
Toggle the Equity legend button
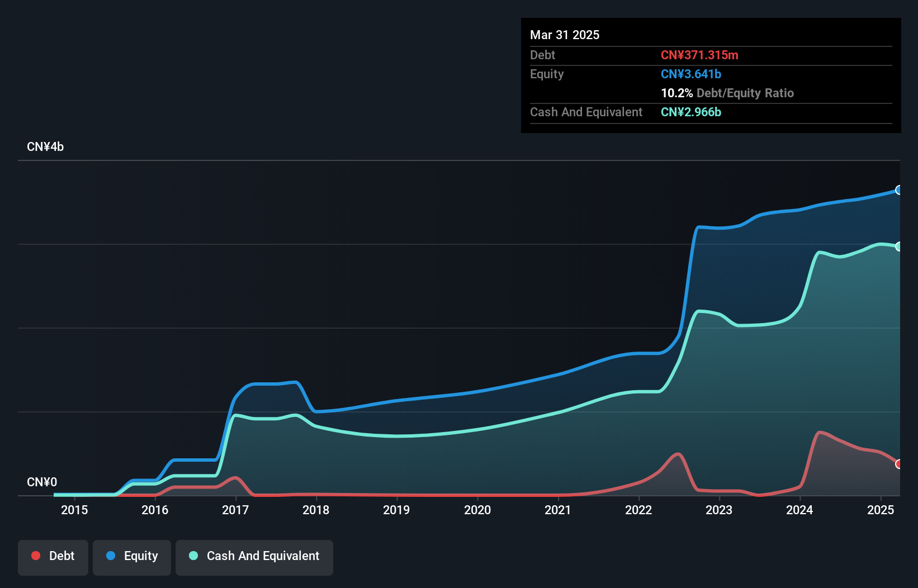tap(132, 557)
